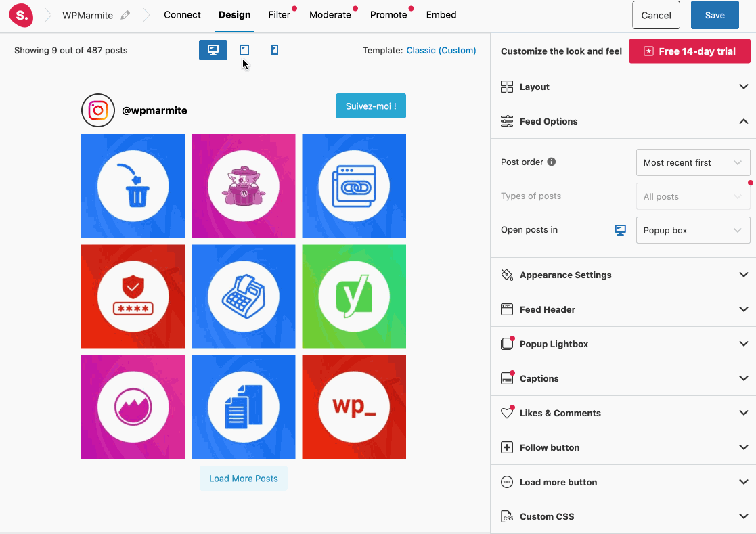Click Load More Posts button
The image size is (756, 534).
tap(244, 479)
